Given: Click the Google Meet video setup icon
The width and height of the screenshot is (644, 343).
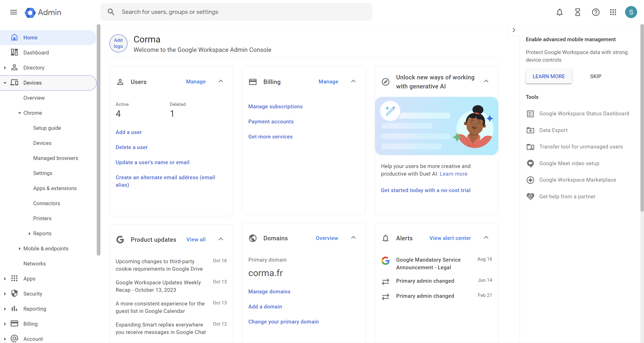Looking at the screenshot, I should [x=530, y=163].
